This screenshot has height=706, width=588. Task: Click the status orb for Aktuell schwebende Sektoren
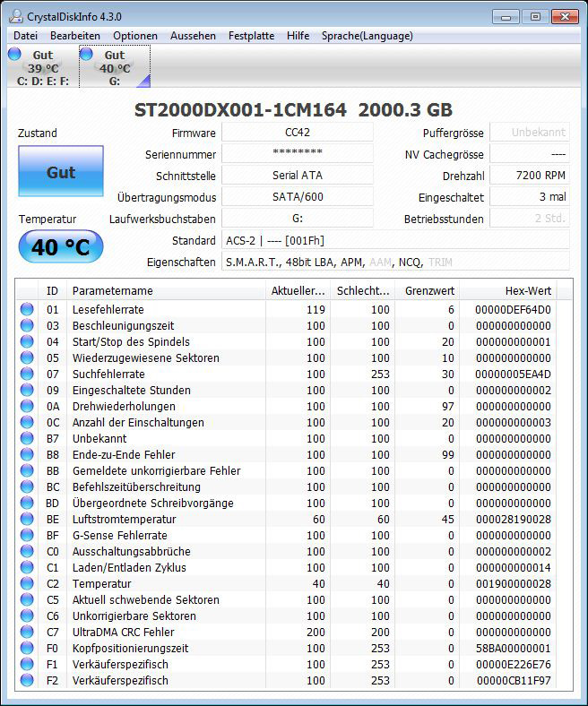27,599
